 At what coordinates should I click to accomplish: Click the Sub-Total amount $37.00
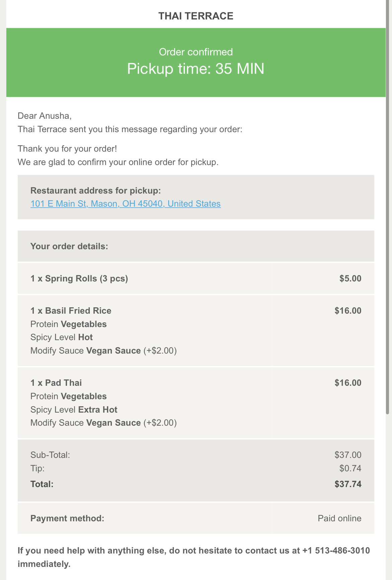[348, 455]
